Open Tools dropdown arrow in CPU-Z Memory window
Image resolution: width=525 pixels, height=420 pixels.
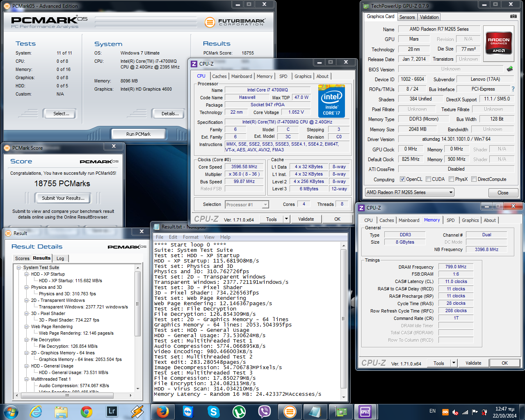click(454, 363)
